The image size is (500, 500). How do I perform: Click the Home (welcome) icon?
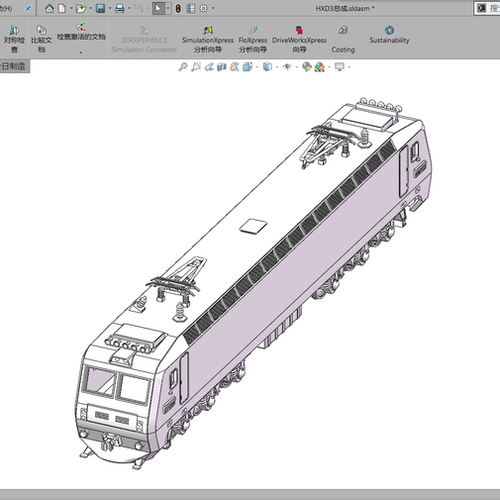(x=49, y=8)
